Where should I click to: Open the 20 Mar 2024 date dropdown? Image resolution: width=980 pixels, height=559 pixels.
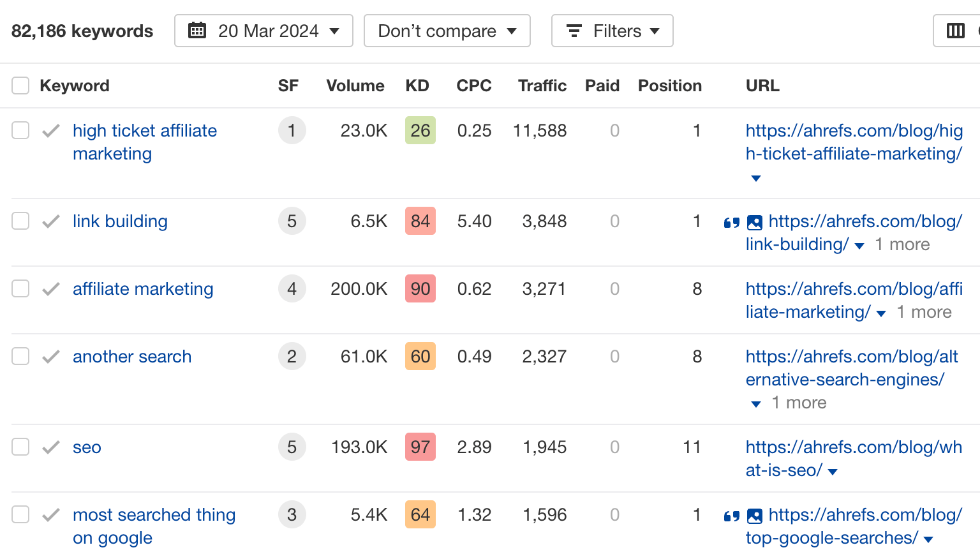click(x=264, y=30)
